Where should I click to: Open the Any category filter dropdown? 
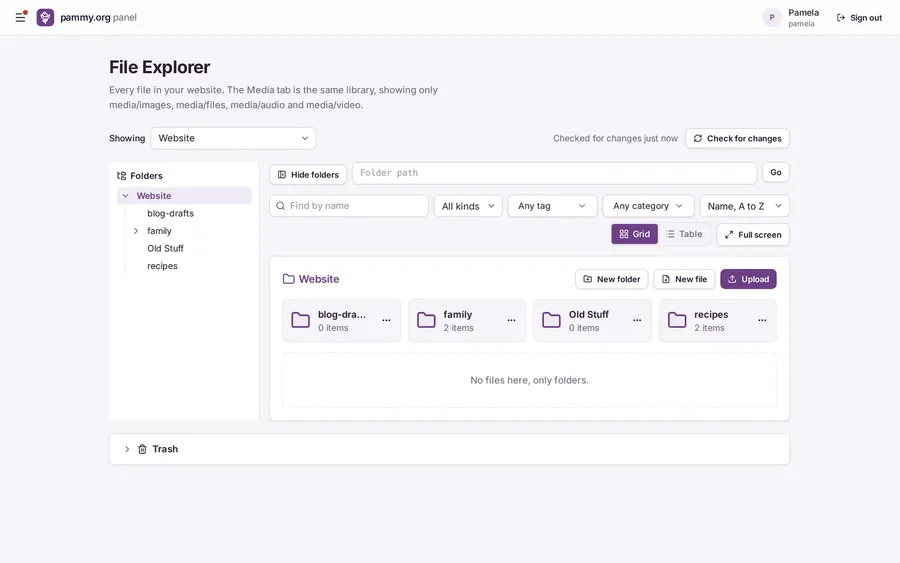(649, 206)
